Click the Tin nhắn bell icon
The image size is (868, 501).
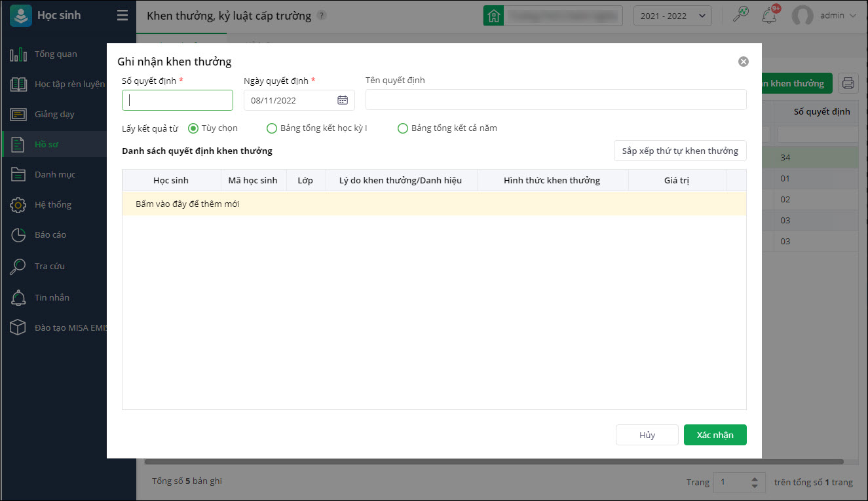[18, 297]
